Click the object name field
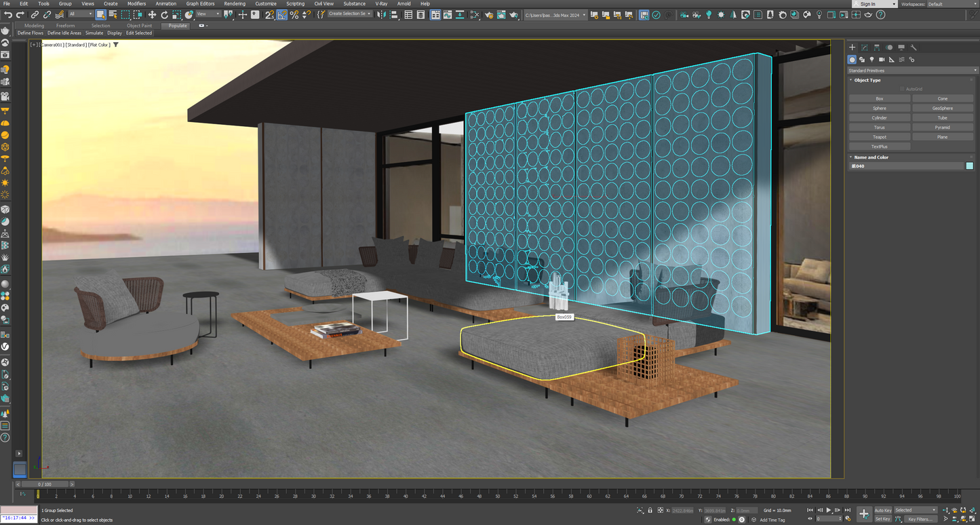The width and height of the screenshot is (980, 525). click(907, 166)
